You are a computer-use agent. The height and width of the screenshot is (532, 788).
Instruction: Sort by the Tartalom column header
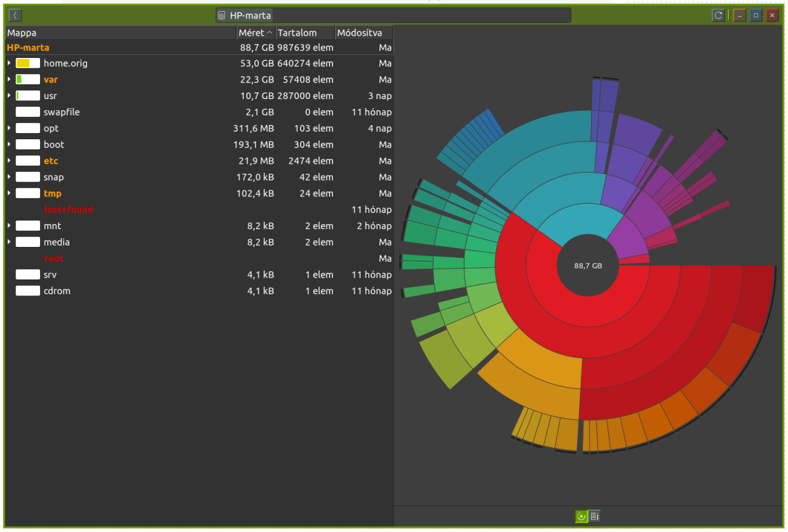coord(305,33)
